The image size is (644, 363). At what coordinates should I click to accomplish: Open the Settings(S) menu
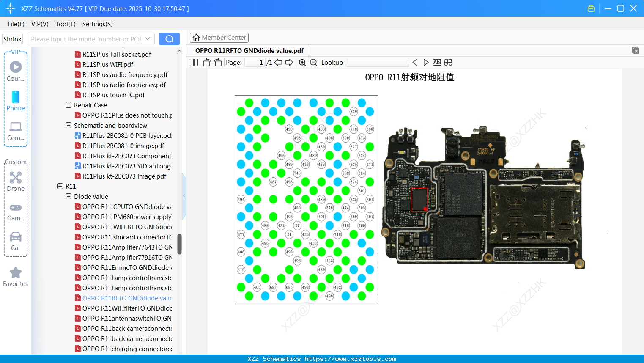click(x=98, y=24)
